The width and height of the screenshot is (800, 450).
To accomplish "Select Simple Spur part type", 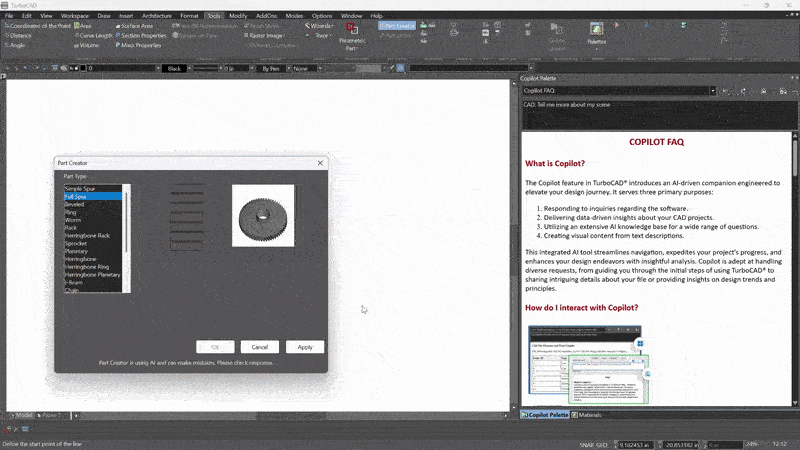I will point(92,188).
